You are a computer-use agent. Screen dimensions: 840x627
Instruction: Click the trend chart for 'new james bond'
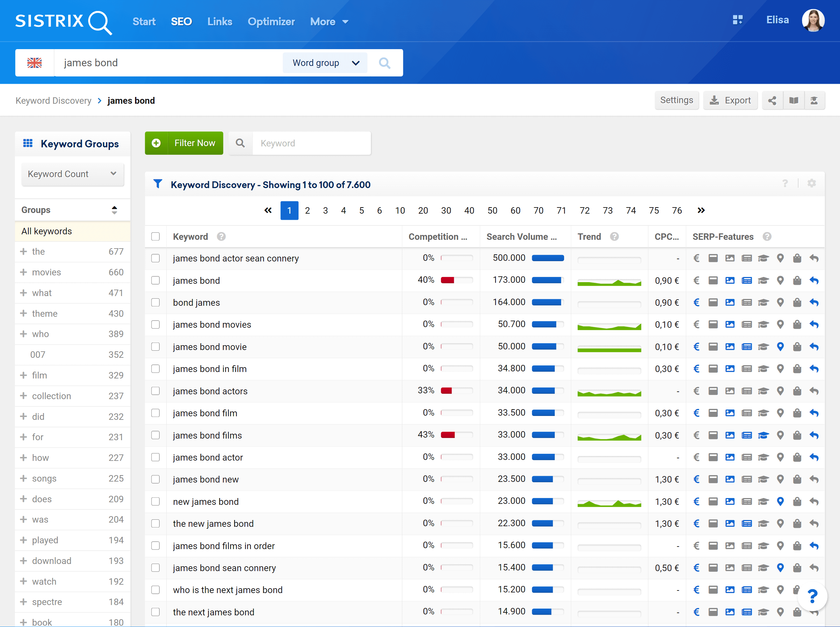(x=609, y=503)
